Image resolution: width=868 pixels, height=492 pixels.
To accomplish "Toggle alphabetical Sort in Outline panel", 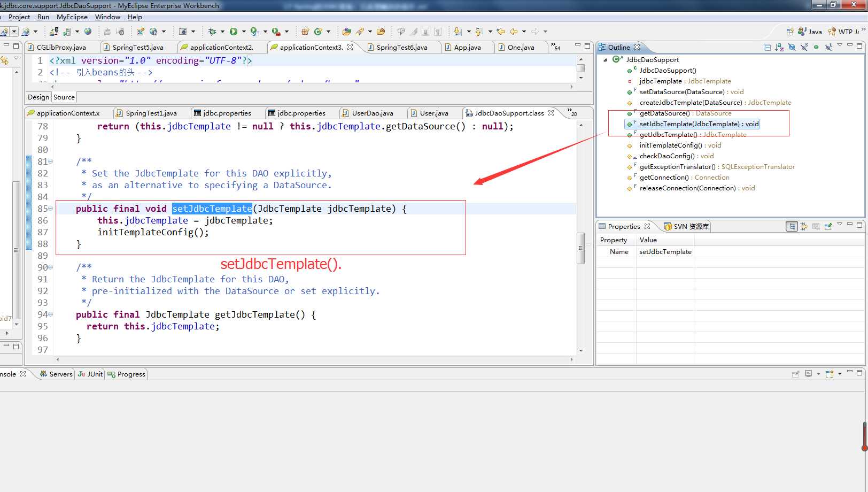I will click(x=779, y=47).
